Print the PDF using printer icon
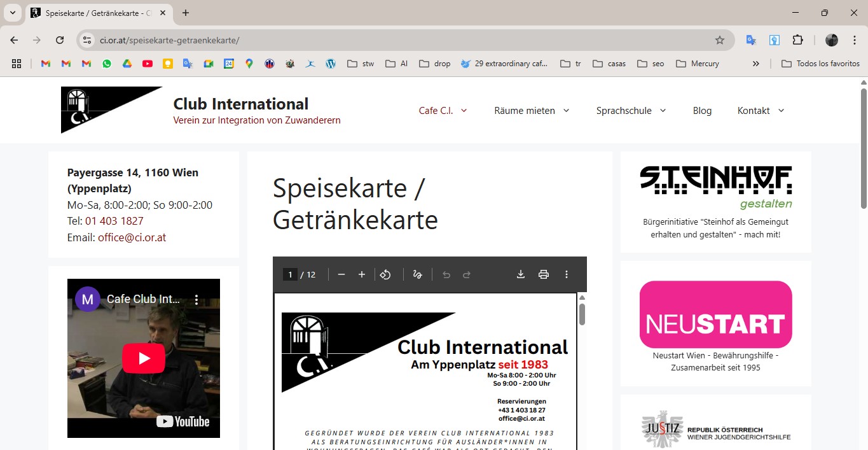This screenshot has width=868, height=450. (544, 274)
